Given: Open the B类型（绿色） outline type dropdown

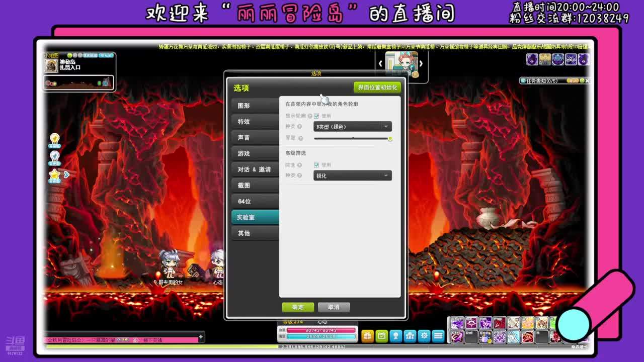Looking at the screenshot, I should coord(352,127).
